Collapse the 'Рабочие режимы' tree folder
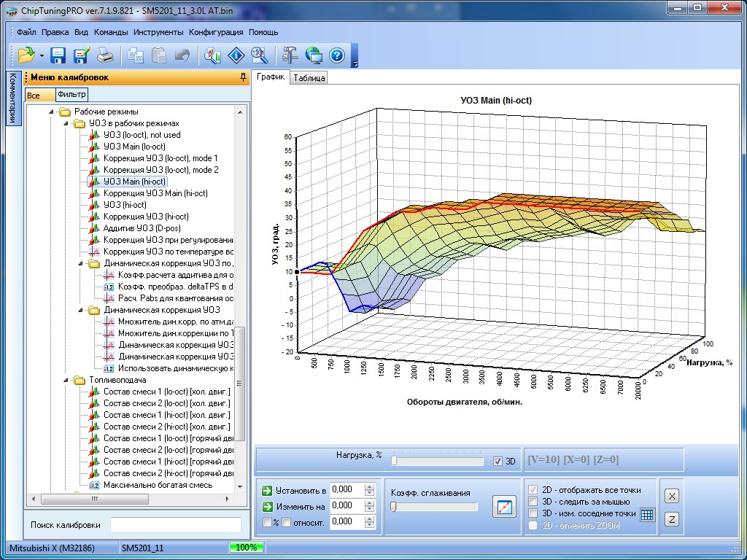The height and width of the screenshot is (560, 747). [x=52, y=112]
